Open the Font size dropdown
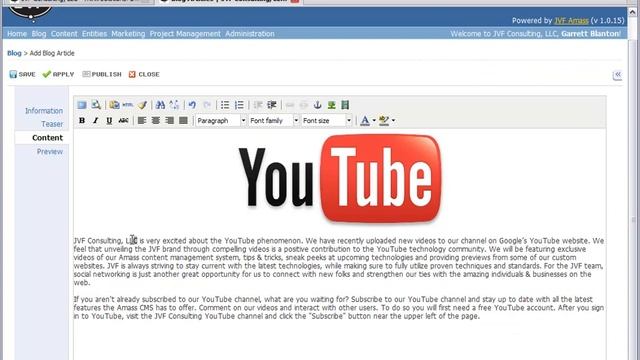 [327, 120]
